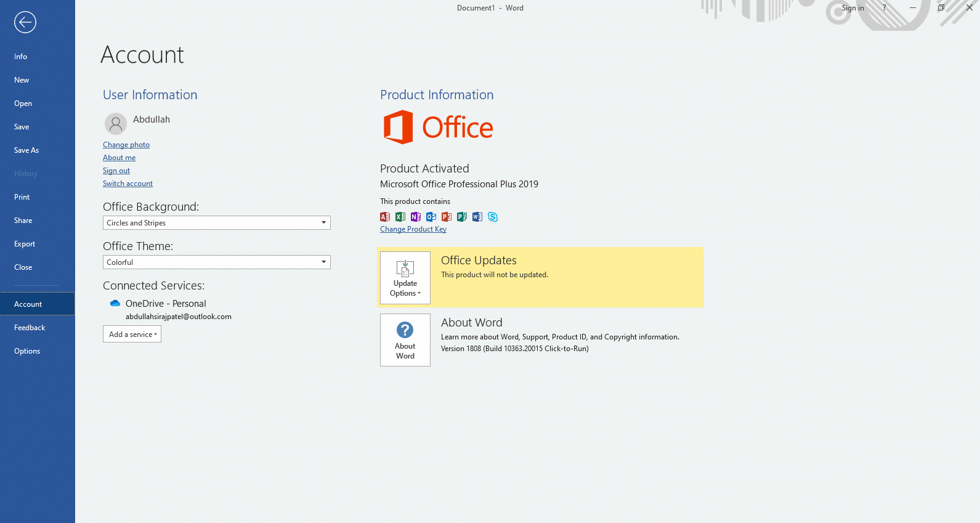980x523 pixels.
Task: Click the Microsoft Office Professional Plus 2019 text
Action: 459,184
